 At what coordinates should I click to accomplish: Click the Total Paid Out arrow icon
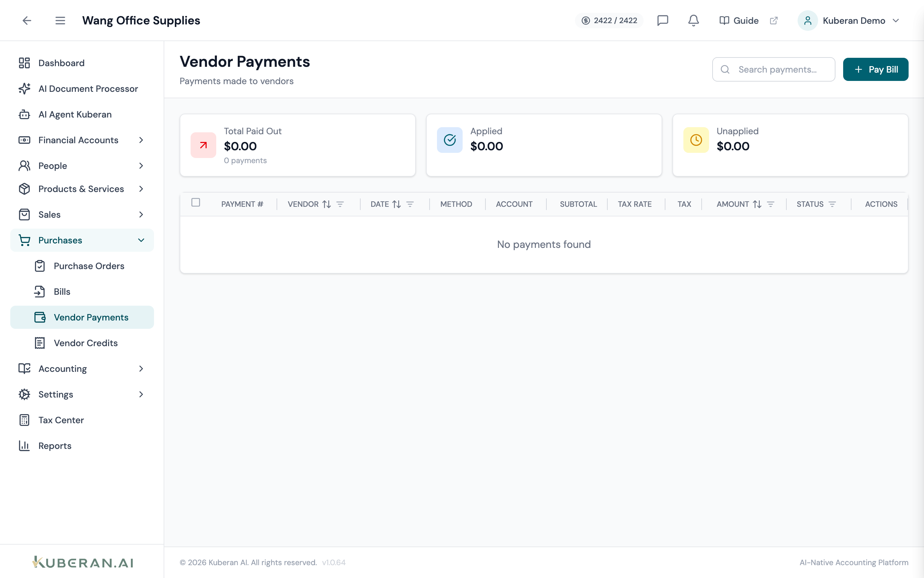(x=203, y=145)
